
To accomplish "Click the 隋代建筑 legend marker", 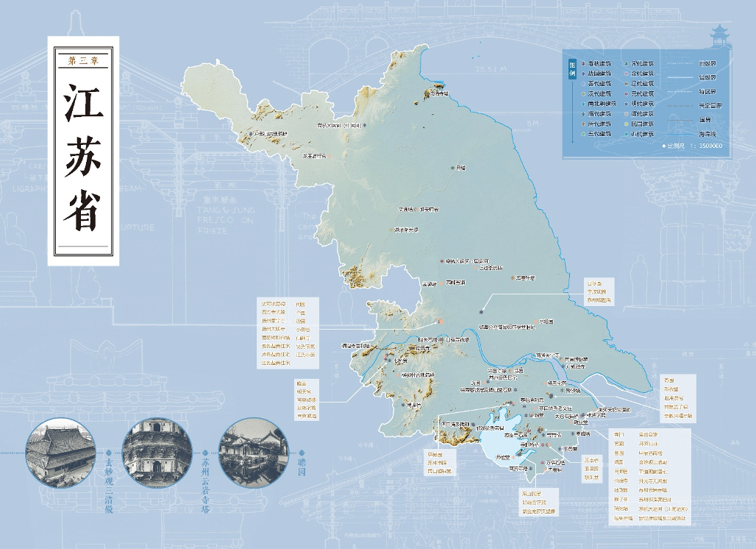I will tap(583, 114).
